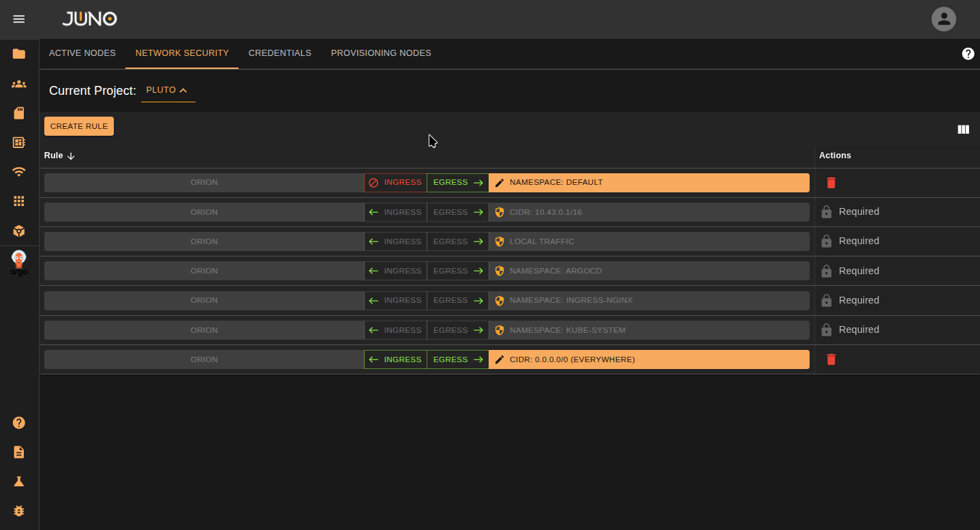The height and width of the screenshot is (530, 980).
Task: Open the hamburger navigation menu
Action: (19, 19)
